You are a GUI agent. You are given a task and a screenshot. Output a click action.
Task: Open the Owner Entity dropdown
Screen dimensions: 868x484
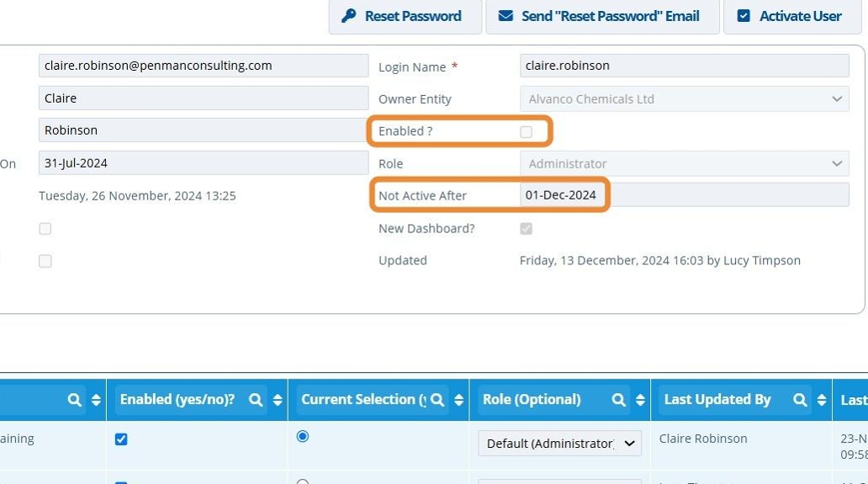(x=684, y=99)
